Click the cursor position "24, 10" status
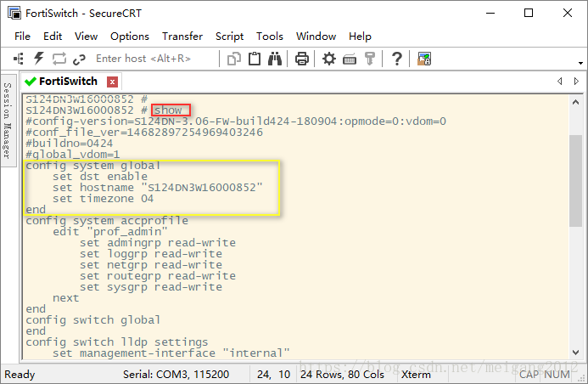 (273, 375)
